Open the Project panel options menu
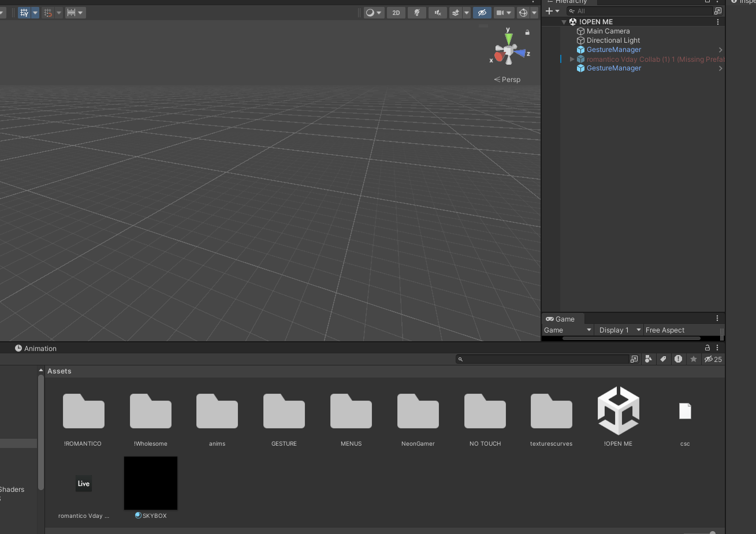This screenshot has height=534, width=756. (x=717, y=348)
